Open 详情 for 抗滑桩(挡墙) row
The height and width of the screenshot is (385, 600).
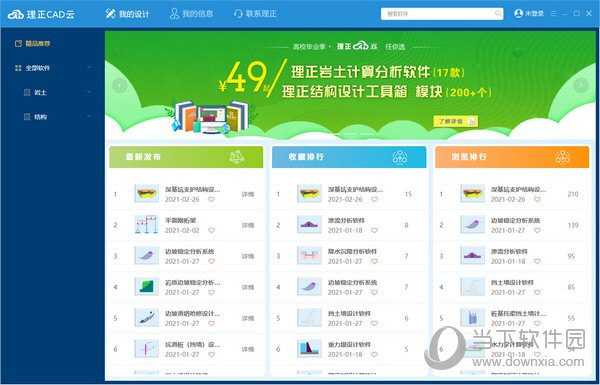(x=248, y=349)
